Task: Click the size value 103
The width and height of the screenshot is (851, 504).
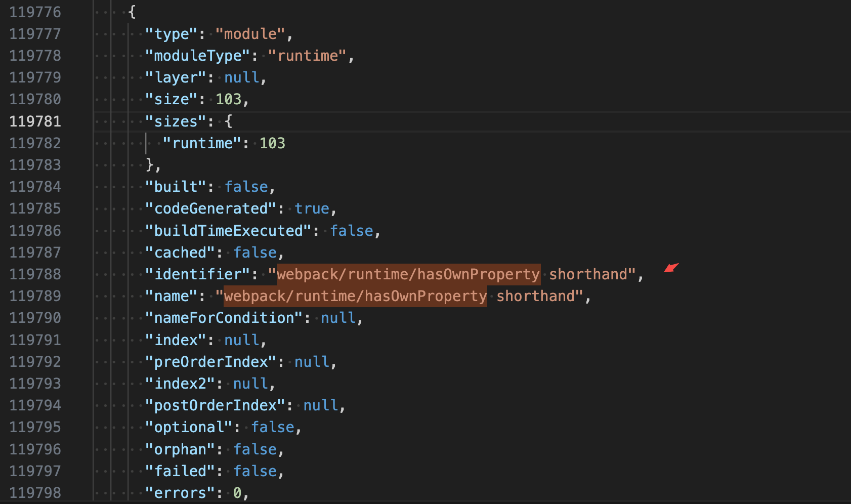Action: [x=228, y=99]
